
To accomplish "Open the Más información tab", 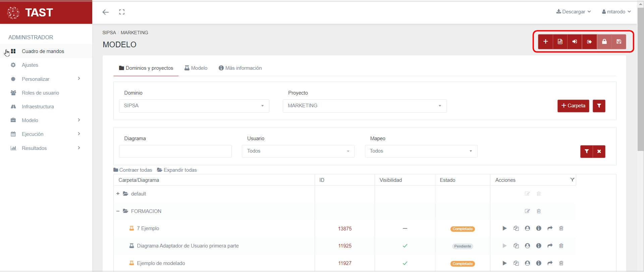I will pyautogui.click(x=240, y=68).
